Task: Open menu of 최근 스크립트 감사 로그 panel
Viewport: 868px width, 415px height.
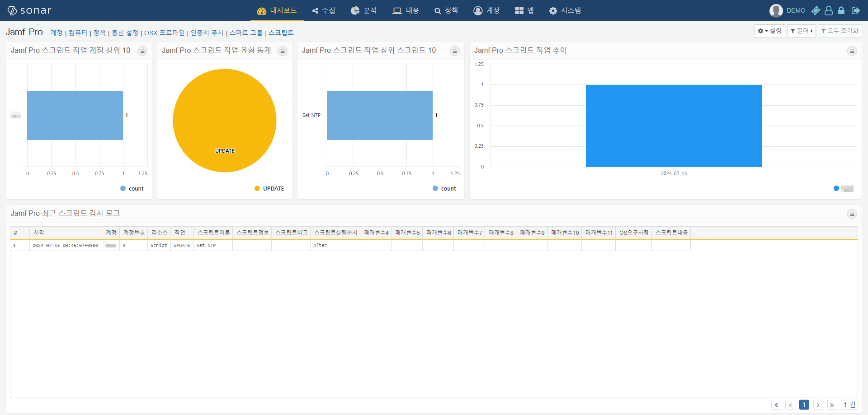Action: point(852,214)
